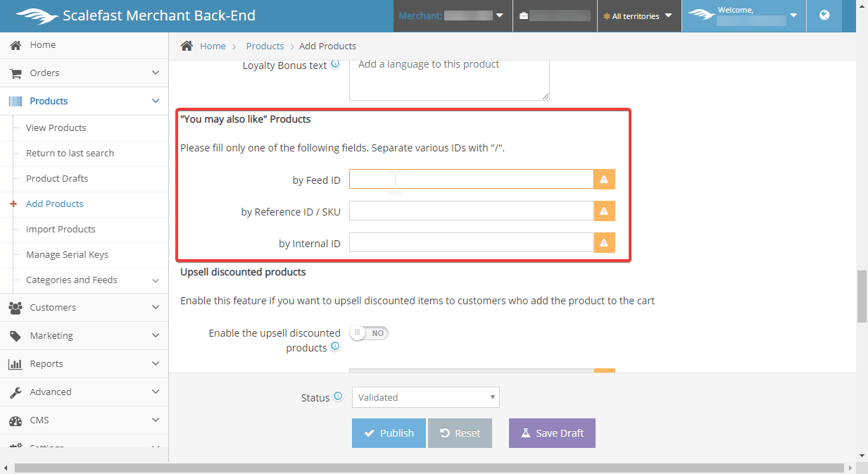Viewport: 868px width, 474px height.
Task: Click the globe icon in top bar
Action: 824,15
